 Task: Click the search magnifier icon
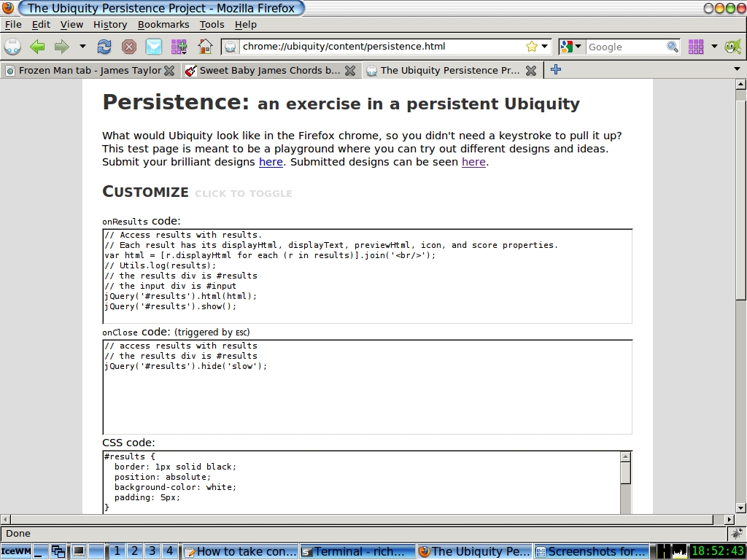point(672,47)
